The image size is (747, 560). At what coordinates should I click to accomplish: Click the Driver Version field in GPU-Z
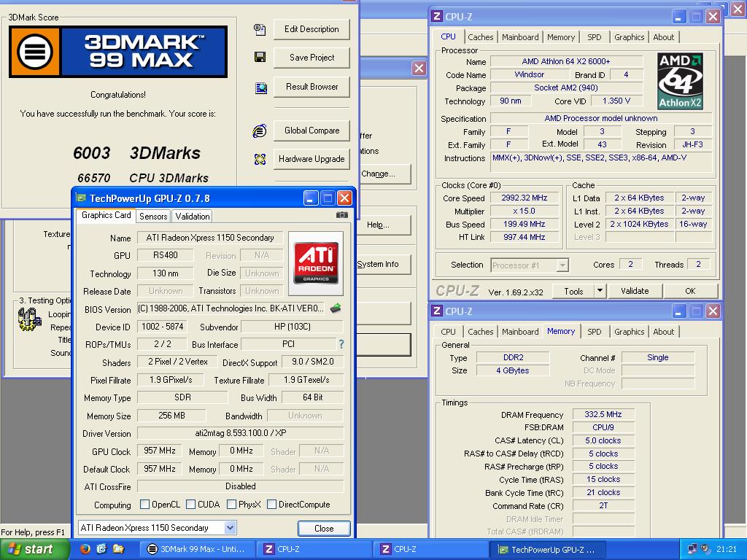[x=241, y=433]
